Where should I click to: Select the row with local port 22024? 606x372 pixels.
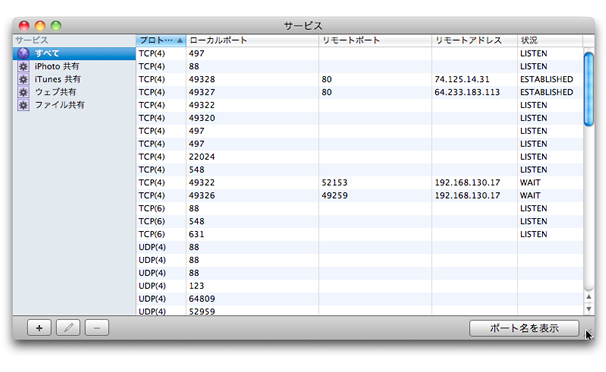click(359, 156)
